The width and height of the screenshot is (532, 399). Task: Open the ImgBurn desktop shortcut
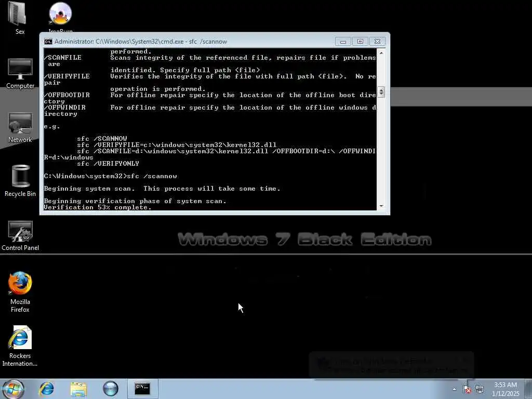click(60, 16)
